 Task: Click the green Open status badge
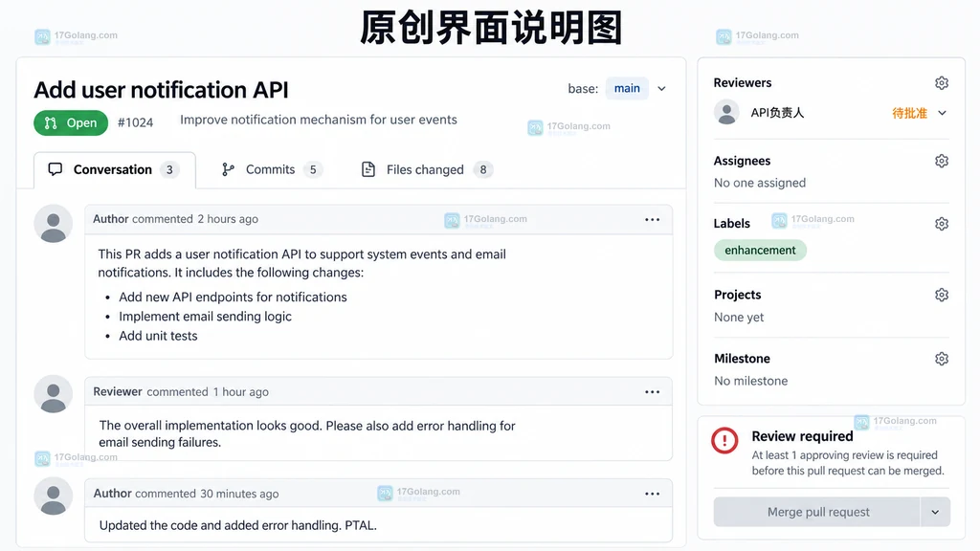[x=71, y=123]
